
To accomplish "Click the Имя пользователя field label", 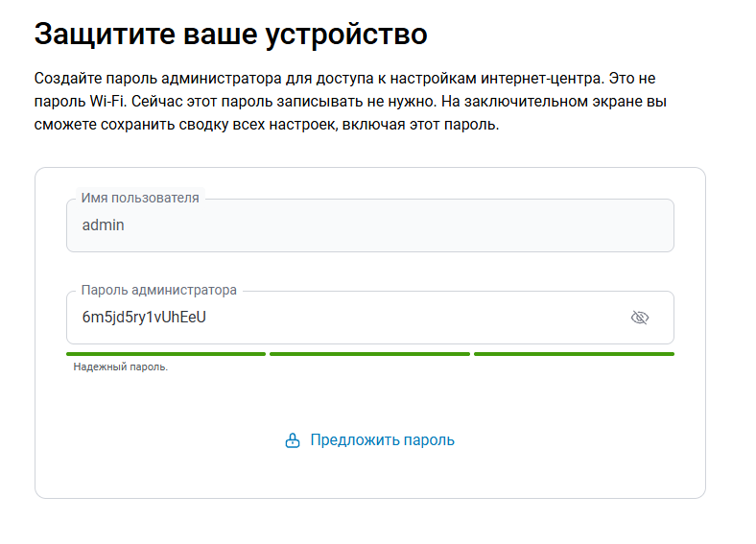I will pos(140,198).
